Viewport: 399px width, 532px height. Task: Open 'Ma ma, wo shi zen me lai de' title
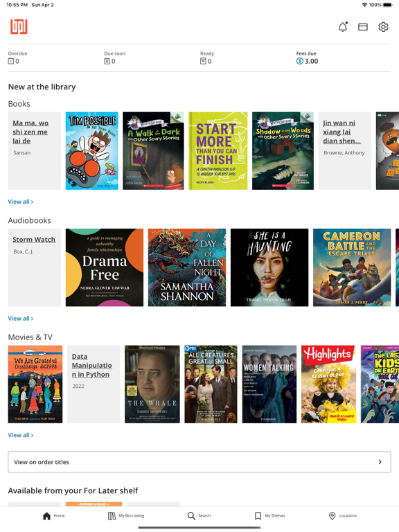click(x=30, y=132)
